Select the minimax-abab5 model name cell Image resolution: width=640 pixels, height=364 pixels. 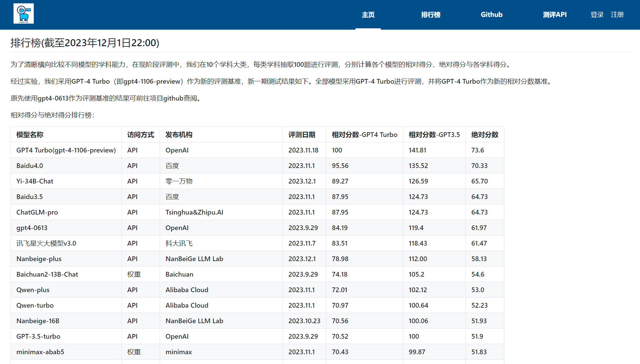(x=66, y=352)
